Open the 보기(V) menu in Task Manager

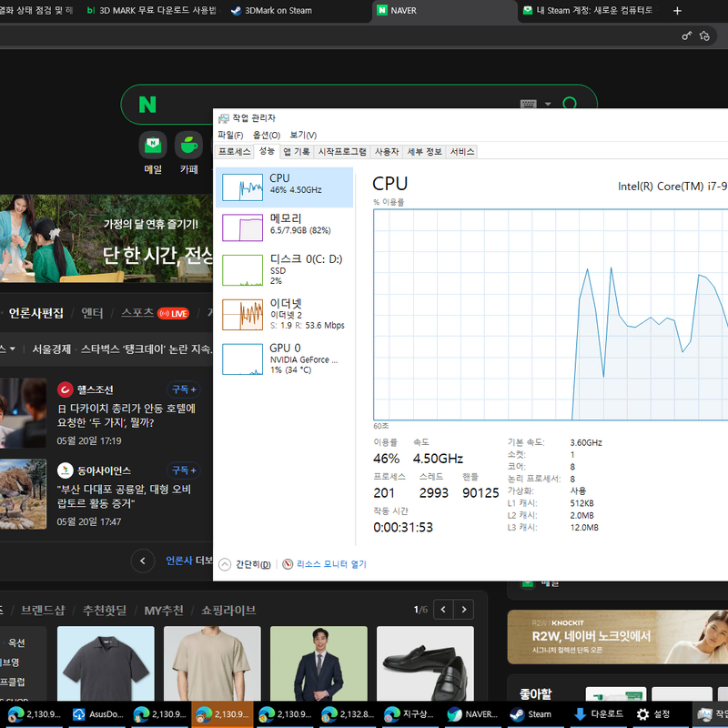(303, 135)
